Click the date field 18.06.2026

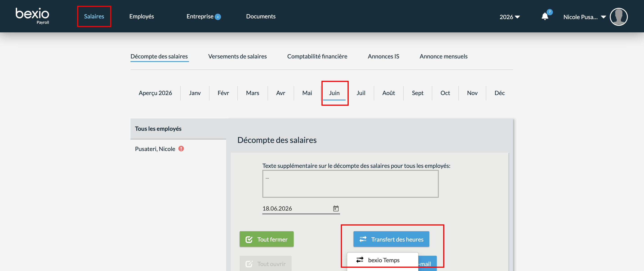301,208
